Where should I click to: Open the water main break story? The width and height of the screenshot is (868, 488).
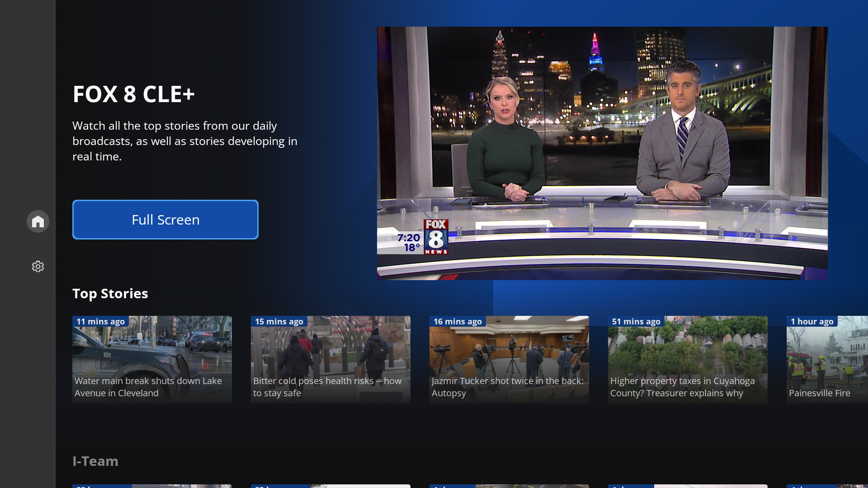pyautogui.click(x=152, y=359)
